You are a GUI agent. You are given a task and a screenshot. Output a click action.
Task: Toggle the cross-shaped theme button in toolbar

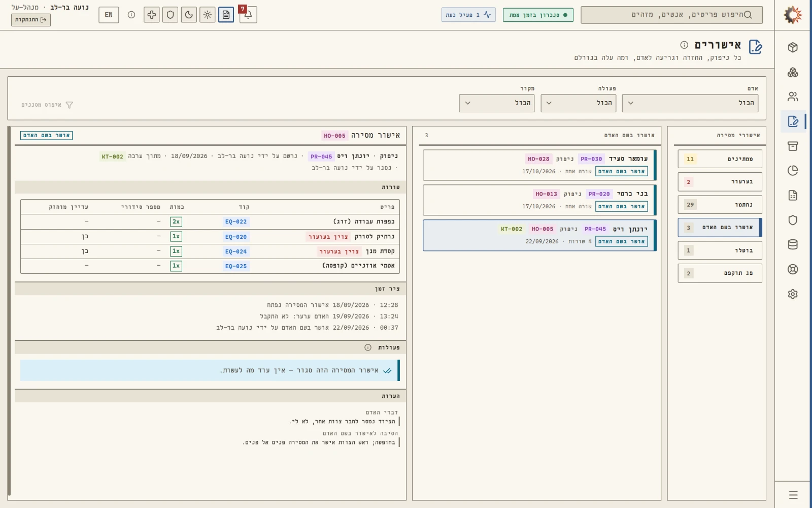(152, 15)
